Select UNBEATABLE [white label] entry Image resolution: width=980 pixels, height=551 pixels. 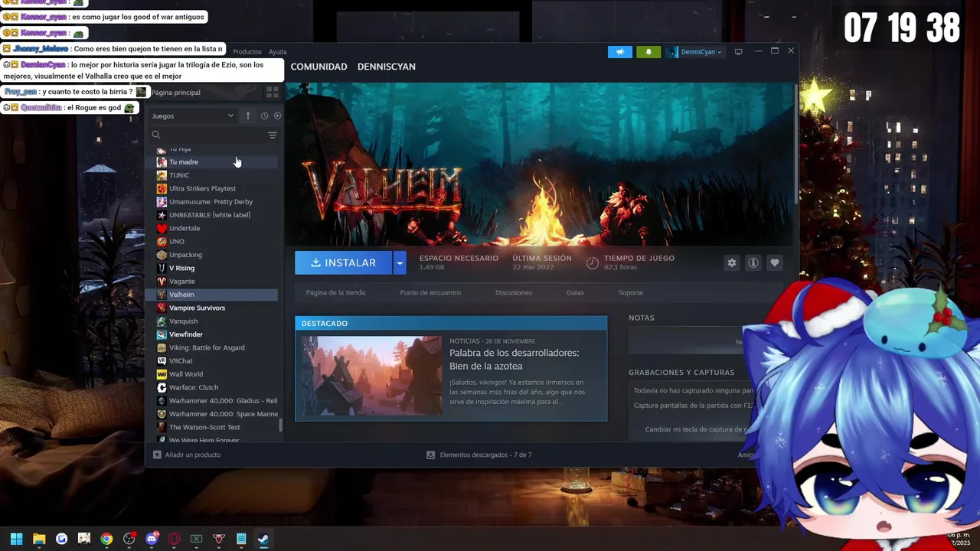pos(211,215)
